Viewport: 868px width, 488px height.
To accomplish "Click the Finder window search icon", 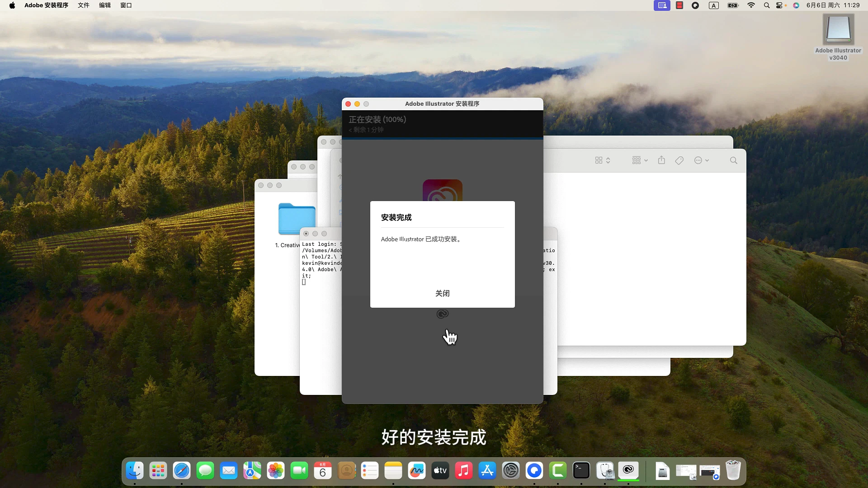I will coord(733,160).
